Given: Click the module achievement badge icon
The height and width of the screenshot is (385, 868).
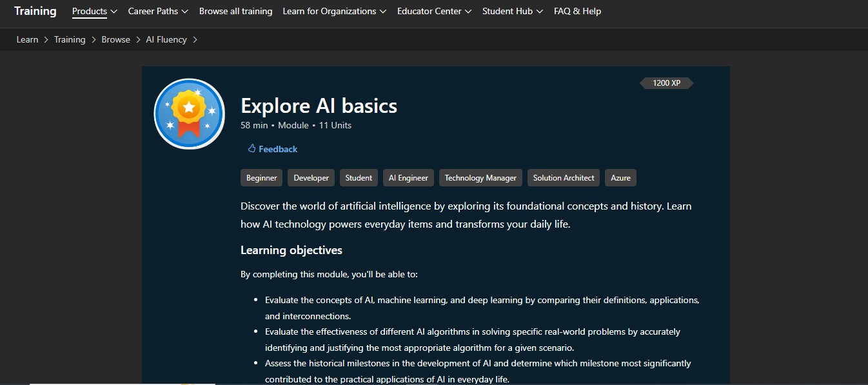Looking at the screenshot, I should pos(189,114).
